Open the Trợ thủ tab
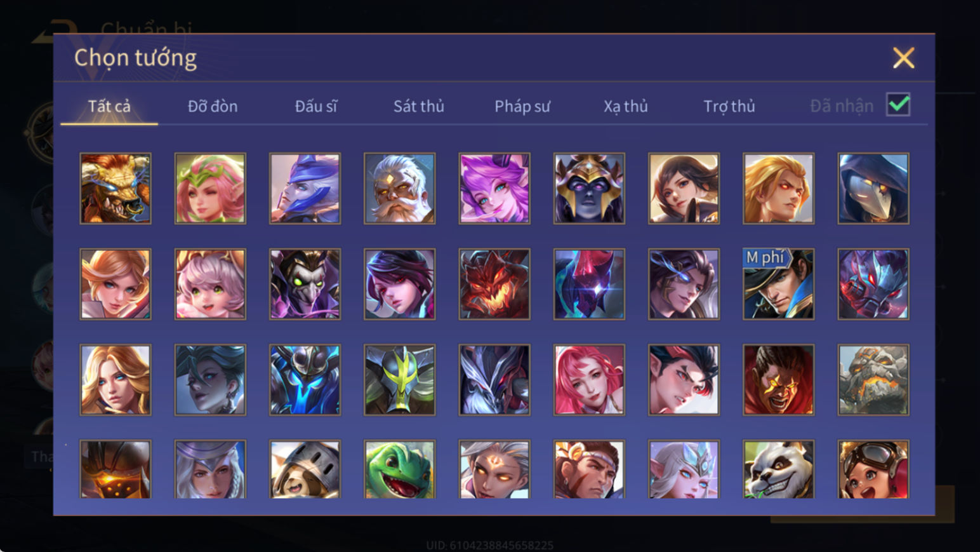 click(729, 106)
